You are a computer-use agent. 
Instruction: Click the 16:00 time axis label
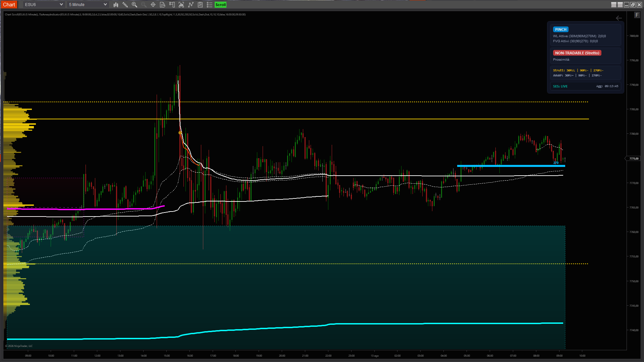click(190, 356)
